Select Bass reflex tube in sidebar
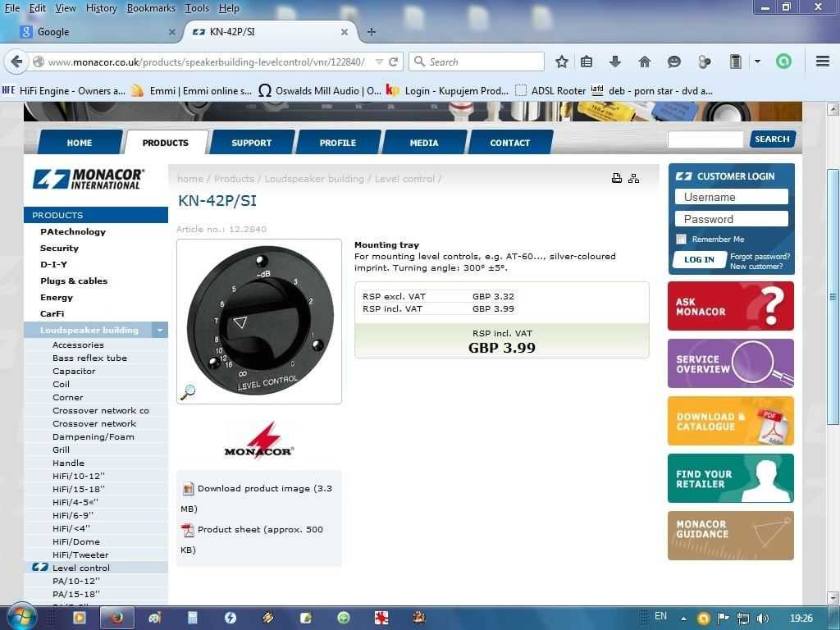The width and height of the screenshot is (840, 630). [89, 358]
